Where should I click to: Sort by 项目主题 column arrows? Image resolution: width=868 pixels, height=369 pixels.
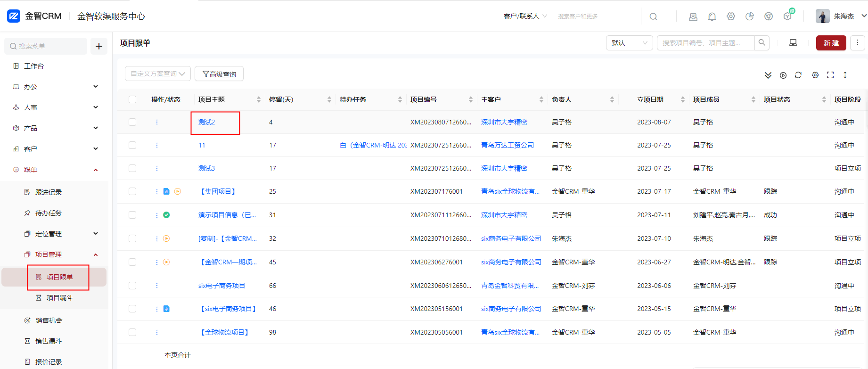pyautogui.click(x=259, y=99)
